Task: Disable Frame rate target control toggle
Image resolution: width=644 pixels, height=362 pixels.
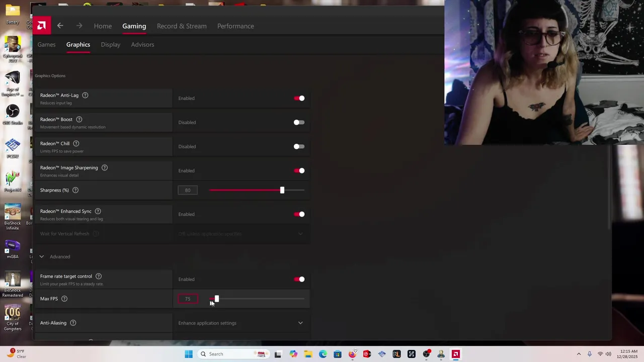Action: pyautogui.click(x=299, y=279)
